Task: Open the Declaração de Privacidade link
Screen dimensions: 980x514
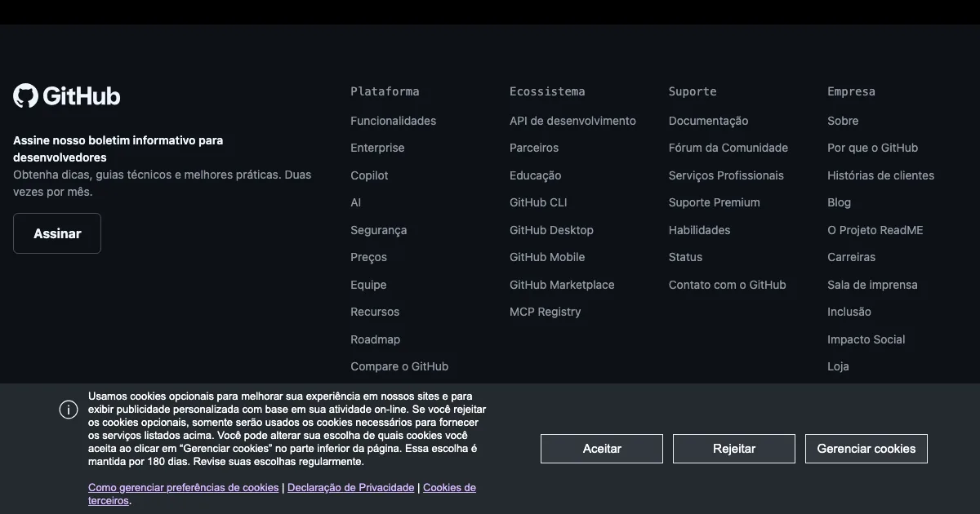Action: tap(350, 488)
